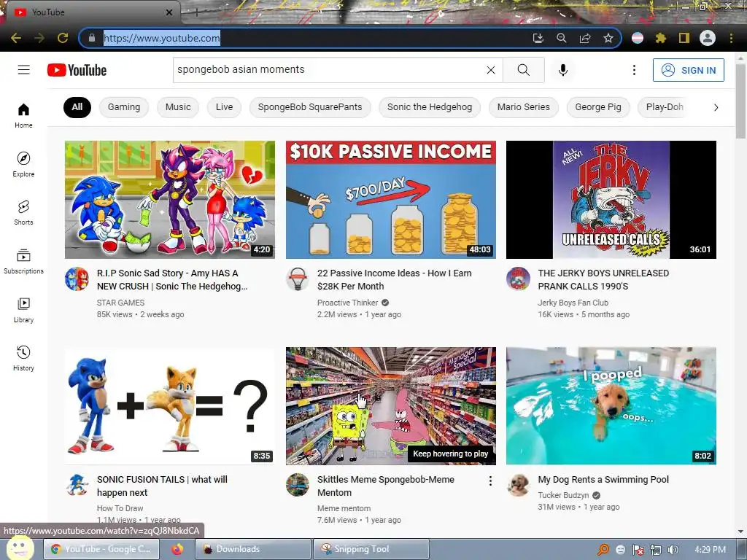Open Library in sidebar
This screenshot has width=747, height=560.
click(x=23, y=311)
